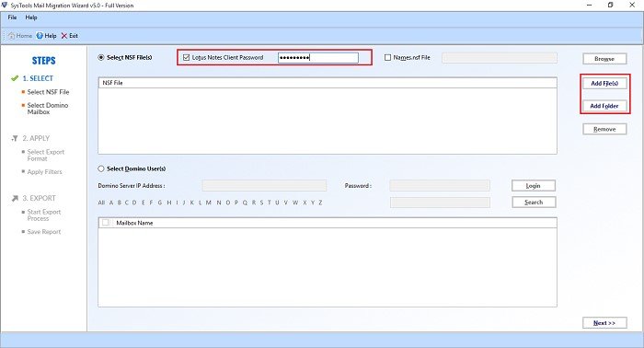Filter mailboxes by letter W
Image resolution: width=644 pixels, height=348 pixels.
tap(295, 203)
